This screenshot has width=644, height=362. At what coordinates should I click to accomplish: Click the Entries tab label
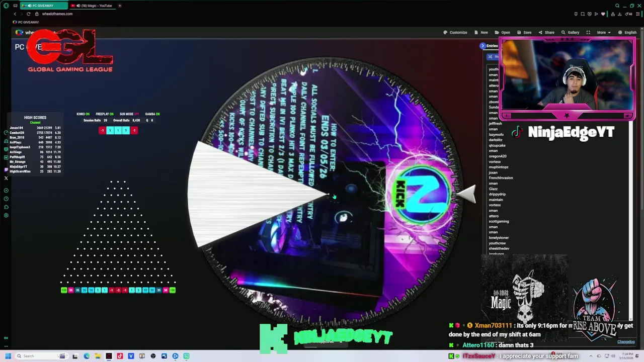click(x=492, y=46)
